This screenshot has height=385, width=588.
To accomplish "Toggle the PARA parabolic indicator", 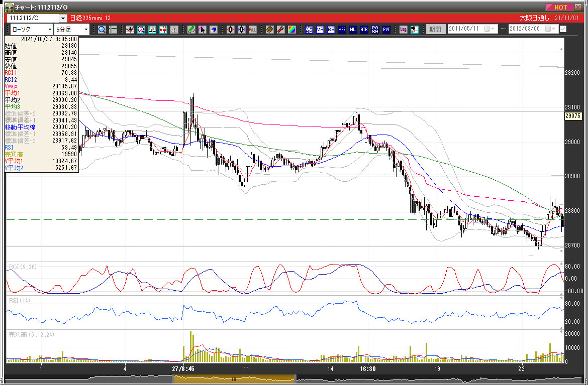I will [x=375, y=29].
